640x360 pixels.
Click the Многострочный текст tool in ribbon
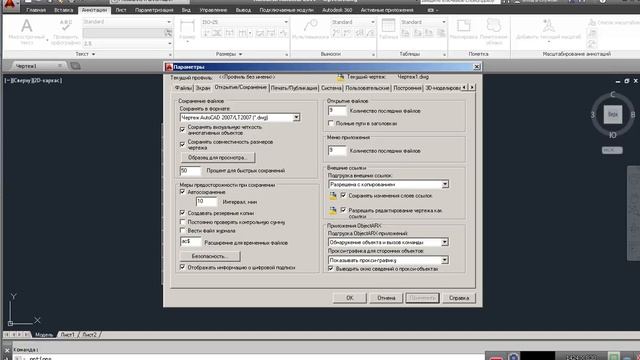27,31
